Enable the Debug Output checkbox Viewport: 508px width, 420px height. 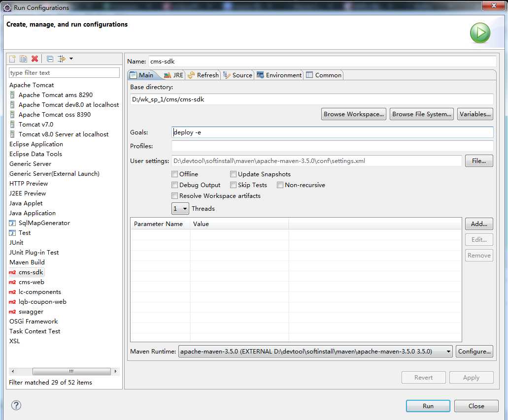pyautogui.click(x=174, y=185)
